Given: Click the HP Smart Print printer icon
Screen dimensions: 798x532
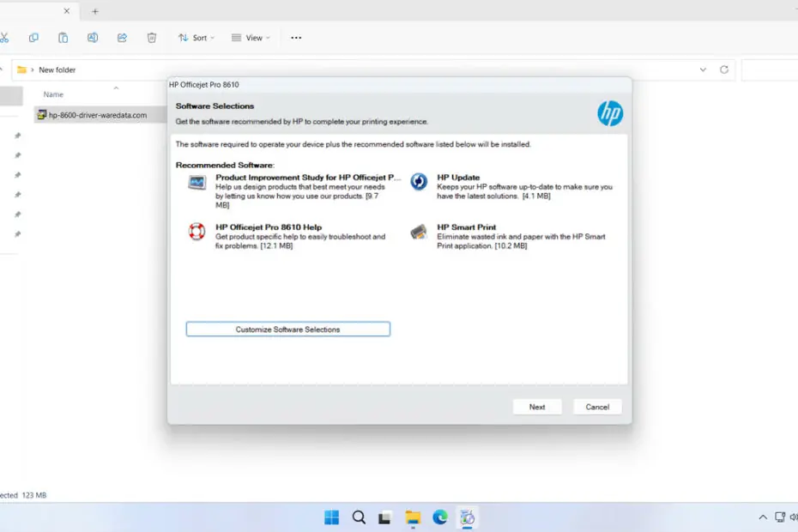Looking at the screenshot, I should [419, 232].
